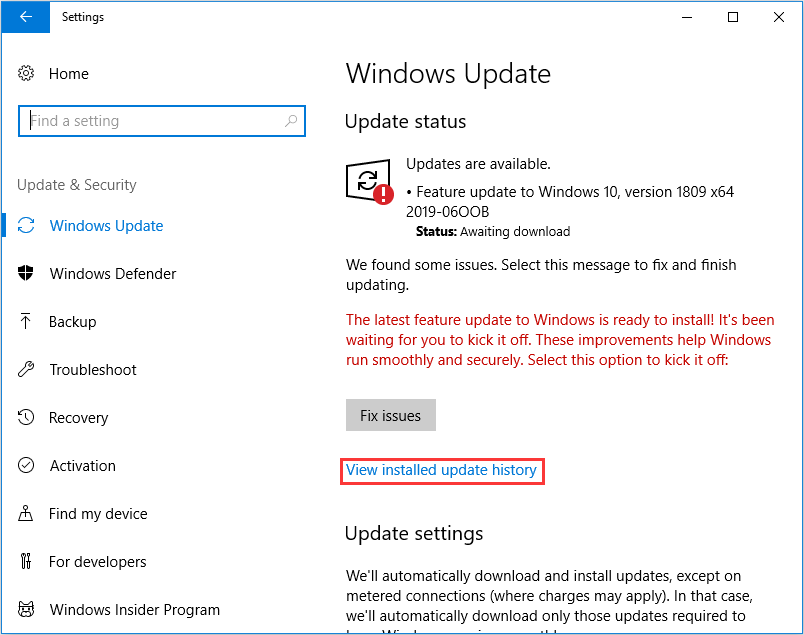The height and width of the screenshot is (635, 804).
Task: Click 'Status: Awaiting download' text
Action: [x=493, y=231]
